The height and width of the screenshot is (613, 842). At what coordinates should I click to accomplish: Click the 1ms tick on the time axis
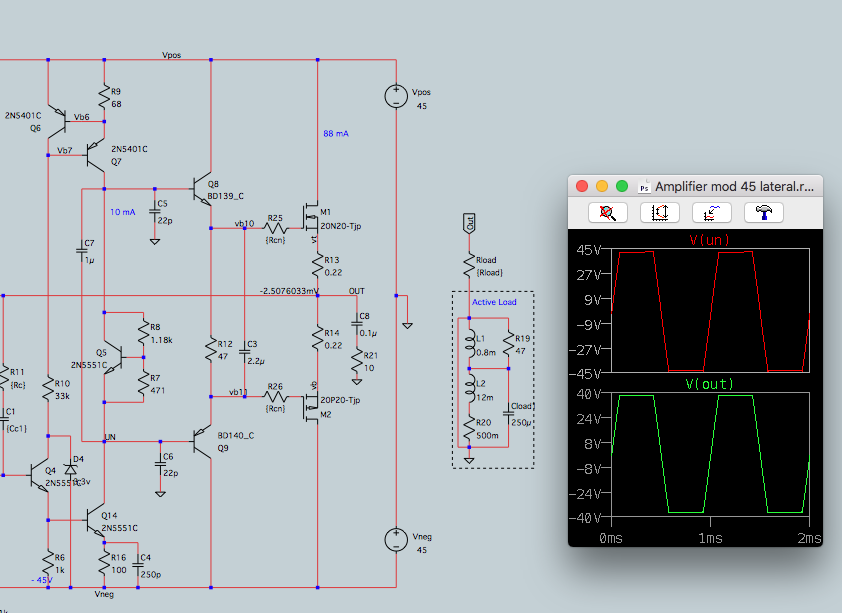pos(710,538)
